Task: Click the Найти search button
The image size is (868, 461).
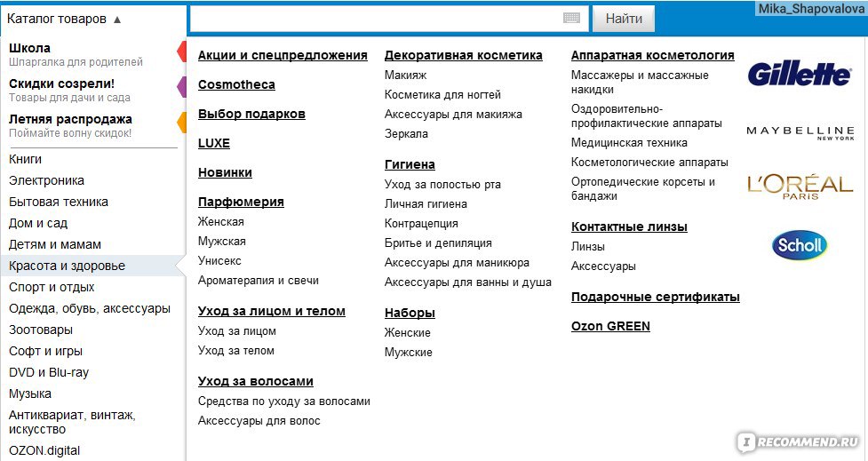Action: click(624, 19)
